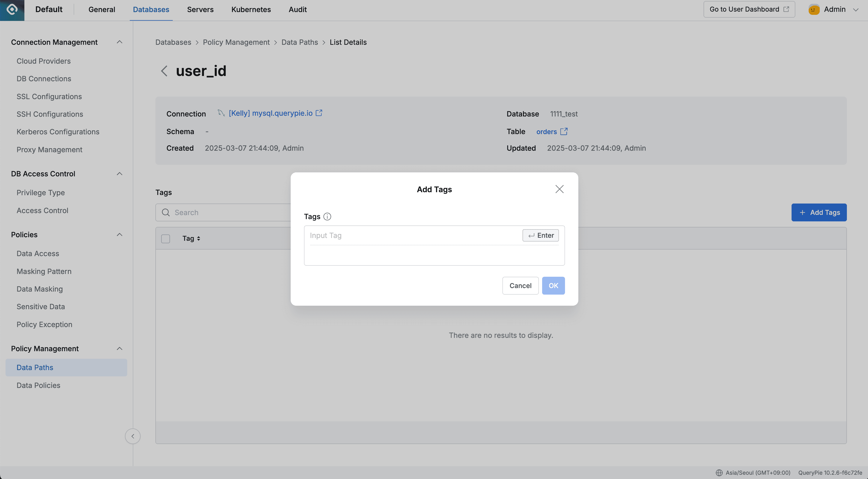The image size is (868, 479).
Task: Open the orders table external link icon
Action: click(564, 132)
